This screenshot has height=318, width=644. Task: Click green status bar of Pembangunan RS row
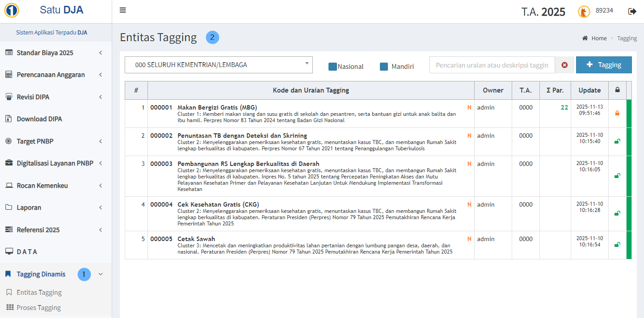click(629, 176)
